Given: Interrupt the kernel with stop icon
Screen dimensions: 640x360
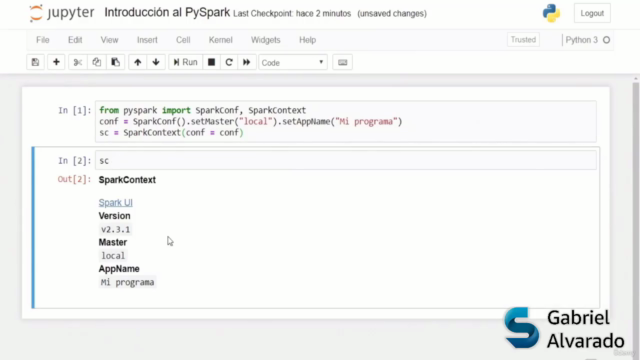Looking at the screenshot, I should tap(211, 62).
